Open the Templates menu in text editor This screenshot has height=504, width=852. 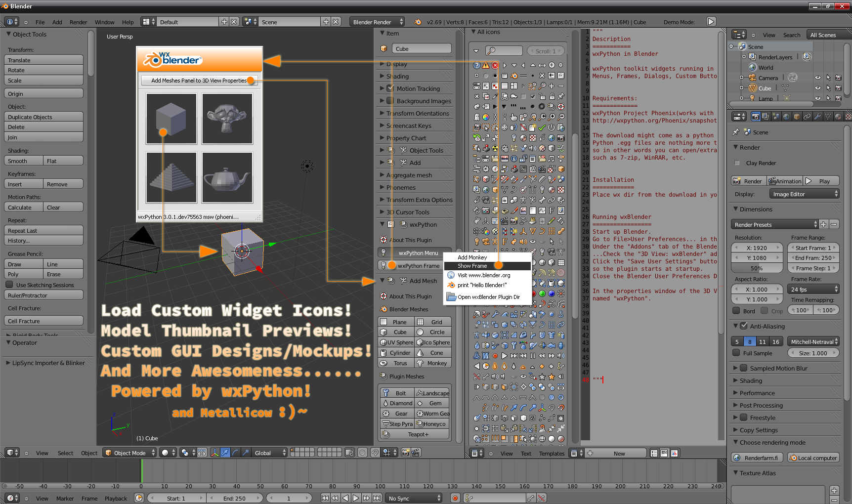(x=552, y=453)
